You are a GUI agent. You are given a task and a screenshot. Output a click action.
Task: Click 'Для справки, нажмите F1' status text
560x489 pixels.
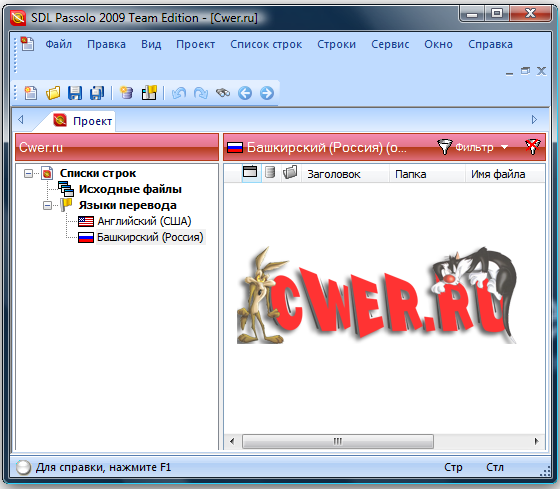(103, 467)
